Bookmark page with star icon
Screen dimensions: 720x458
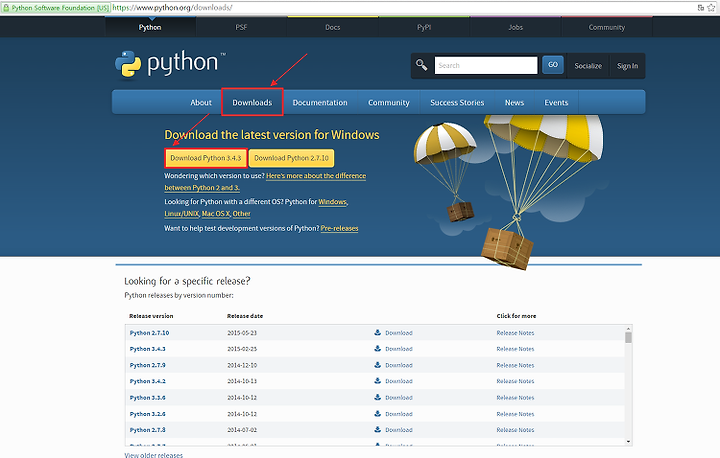pyautogui.click(x=711, y=7)
